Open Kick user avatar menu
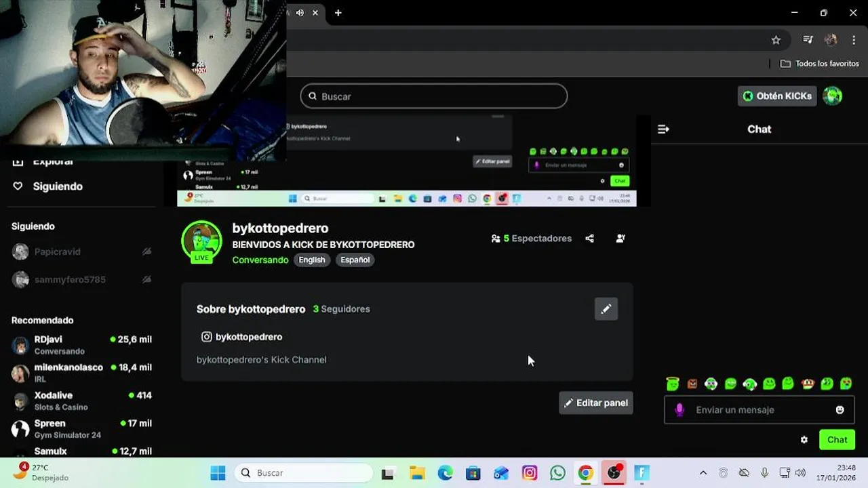 tap(832, 96)
